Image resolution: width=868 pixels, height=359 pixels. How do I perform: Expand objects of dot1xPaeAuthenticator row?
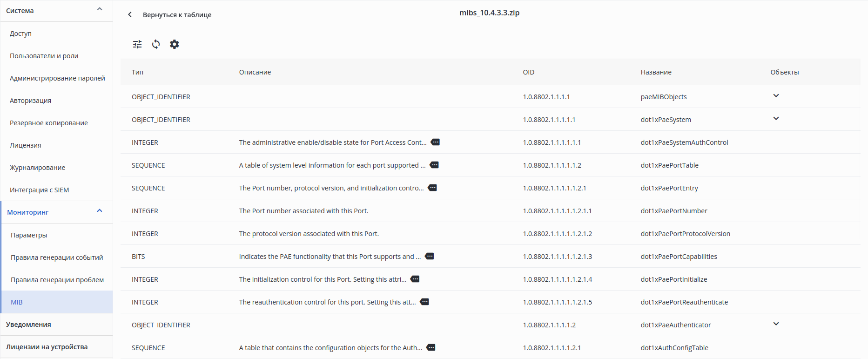coord(776,324)
